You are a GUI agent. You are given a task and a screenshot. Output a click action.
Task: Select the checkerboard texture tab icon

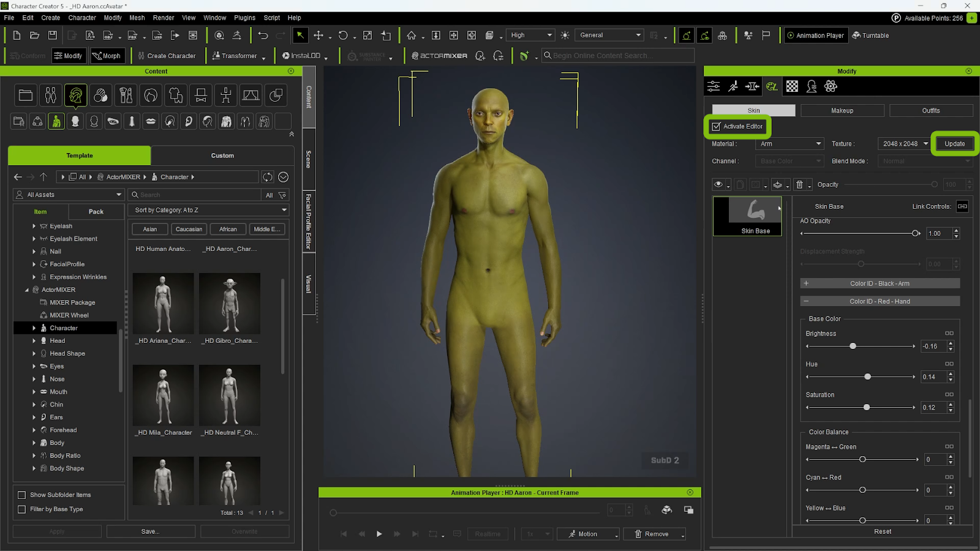point(792,86)
